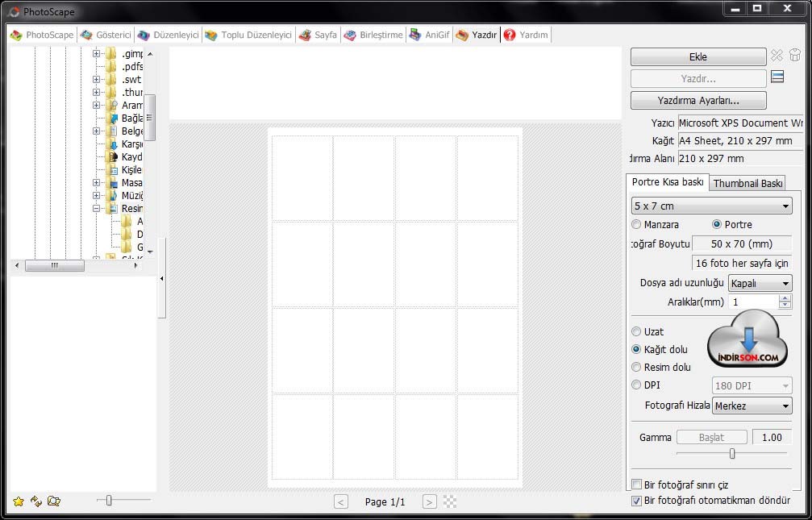Click the delete selected photo icon beside Ekle
Viewport: 812px width, 520px height.
(777, 56)
